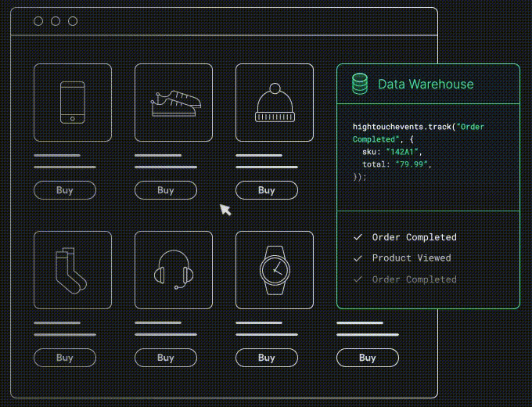This screenshot has width=532, height=407.
Task: Click the hightouchevents.track code snippet
Action: point(424,151)
